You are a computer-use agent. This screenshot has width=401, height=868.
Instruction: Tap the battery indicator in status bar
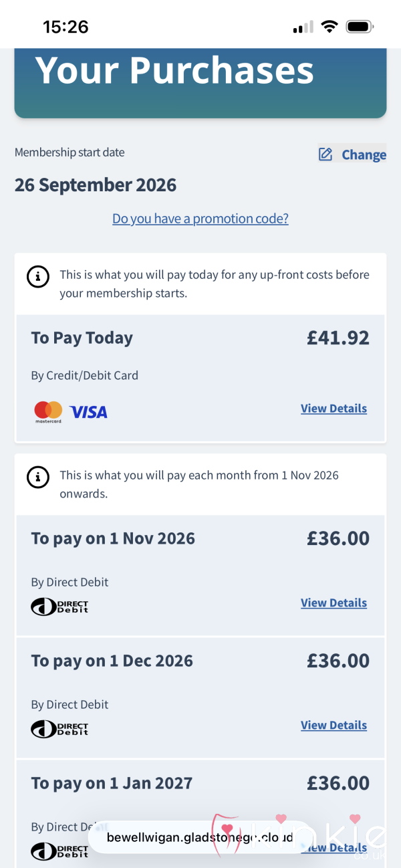pyautogui.click(x=360, y=27)
